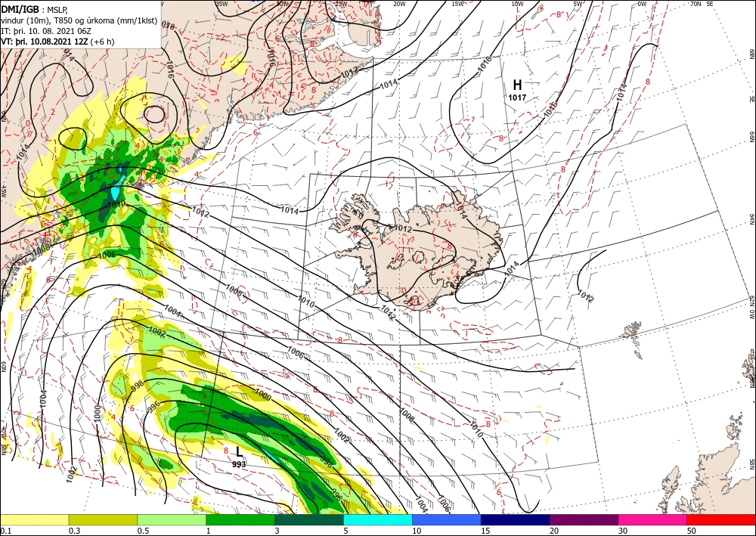Screen dimensions: 756x536
Task: Click the 'vindur (10m), T850 og úrkoma' line
Action: click(x=79, y=20)
